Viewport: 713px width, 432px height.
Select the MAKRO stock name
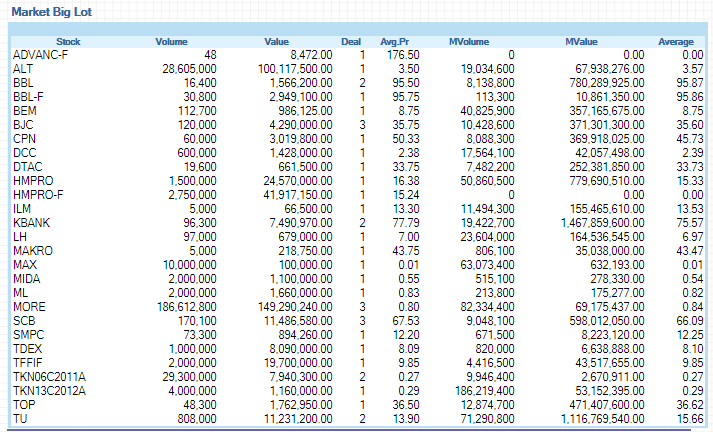coord(33,251)
